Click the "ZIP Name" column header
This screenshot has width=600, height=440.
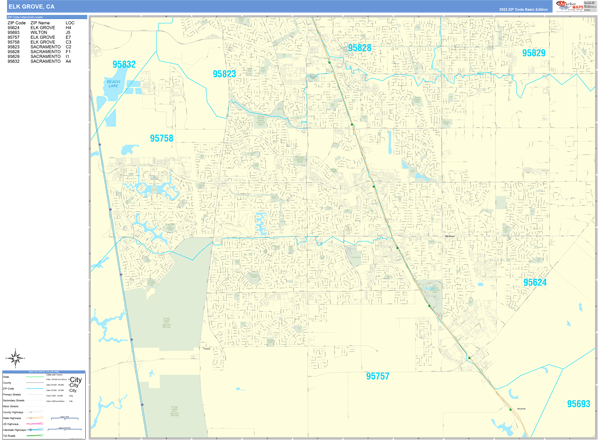pyautogui.click(x=40, y=23)
